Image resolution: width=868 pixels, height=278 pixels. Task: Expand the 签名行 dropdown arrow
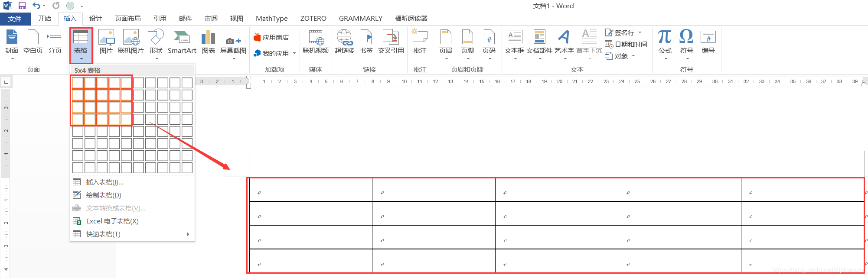640,32
